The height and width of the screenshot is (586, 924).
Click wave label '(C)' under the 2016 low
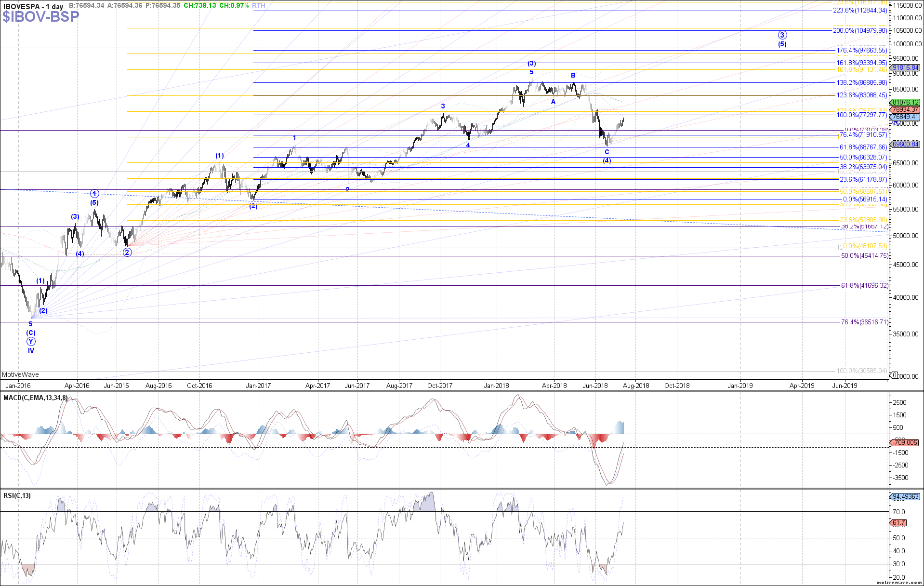(31, 333)
